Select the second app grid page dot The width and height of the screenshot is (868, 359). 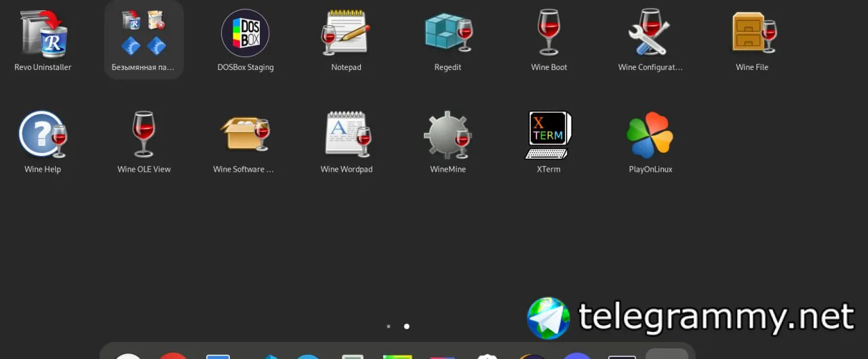(x=406, y=326)
